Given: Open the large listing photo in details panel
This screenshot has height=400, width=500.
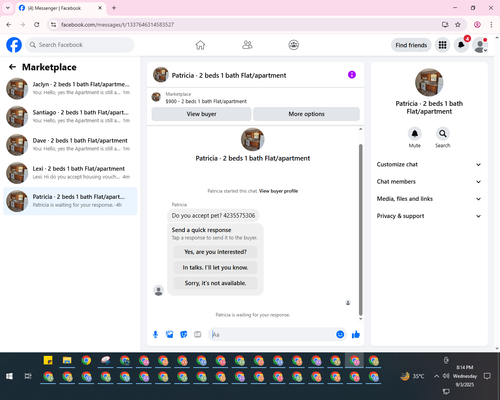Looking at the screenshot, I should [429, 82].
